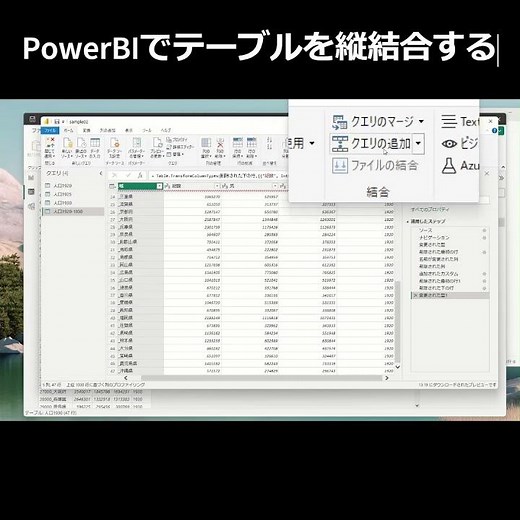Screen dimensions: 520x520
Task: Open the gear settings of the ソース step
Action: point(484,230)
